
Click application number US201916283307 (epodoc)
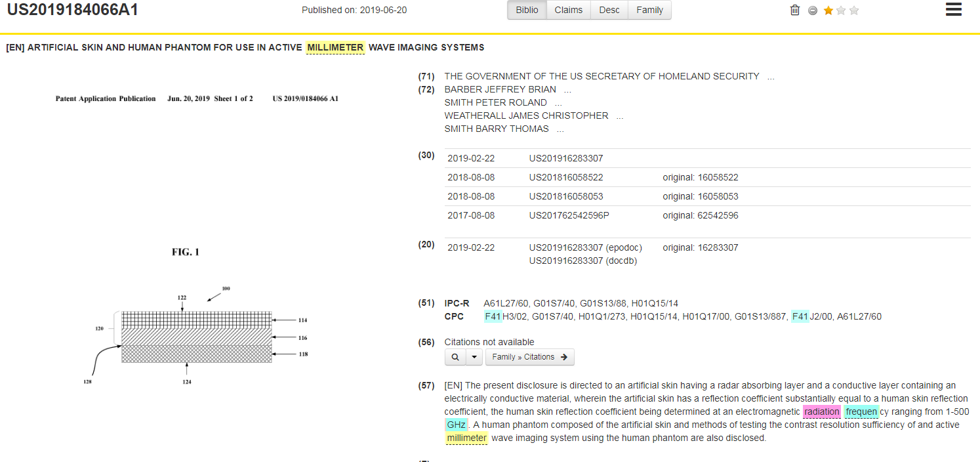[585, 247]
